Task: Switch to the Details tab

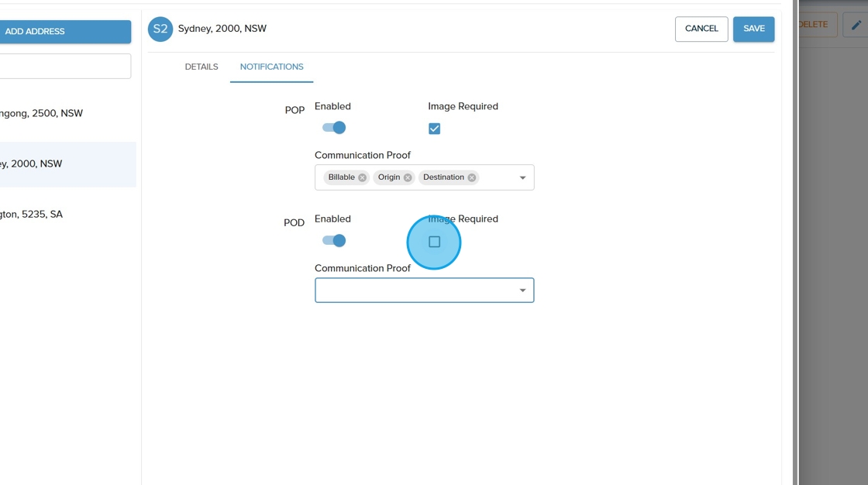Action: click(x=201, y=67)
